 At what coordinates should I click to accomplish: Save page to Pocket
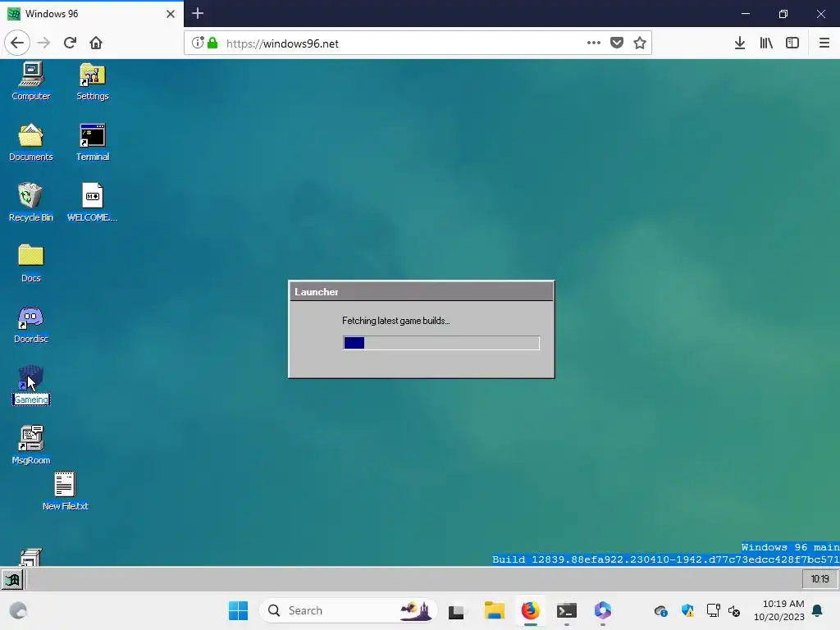(617, 43)
